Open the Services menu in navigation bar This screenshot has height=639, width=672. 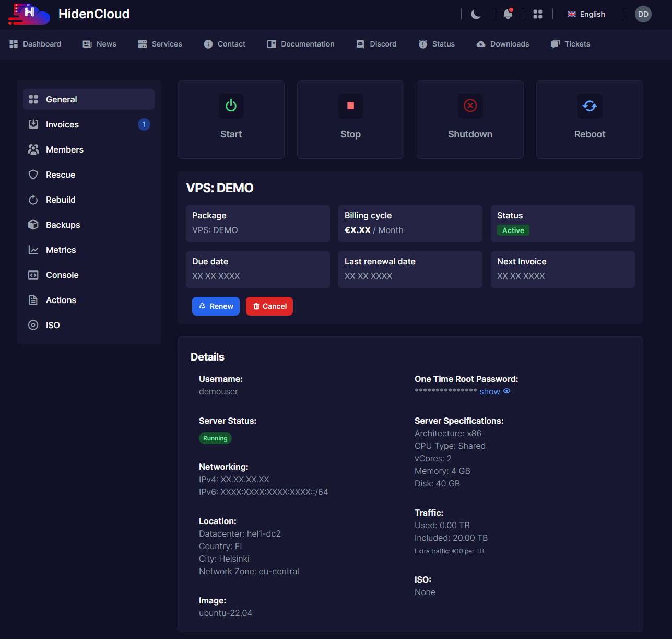coord(160,44)
